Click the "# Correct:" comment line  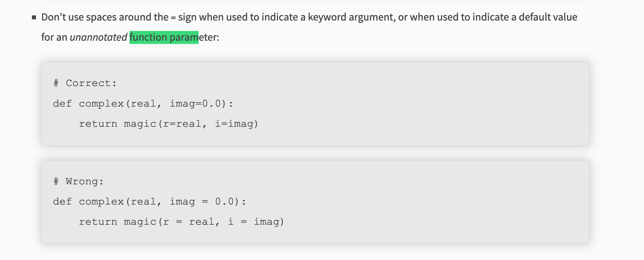pos(85,83)
